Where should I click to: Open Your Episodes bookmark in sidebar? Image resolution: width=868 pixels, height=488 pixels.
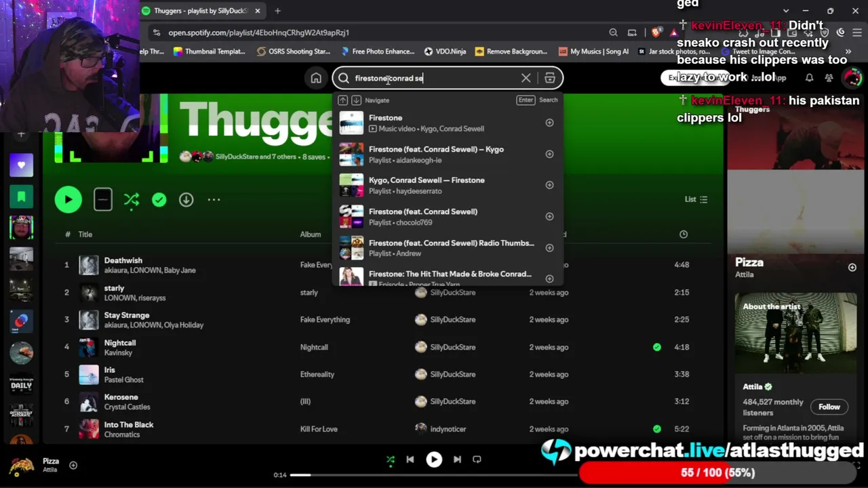point(21,197)
